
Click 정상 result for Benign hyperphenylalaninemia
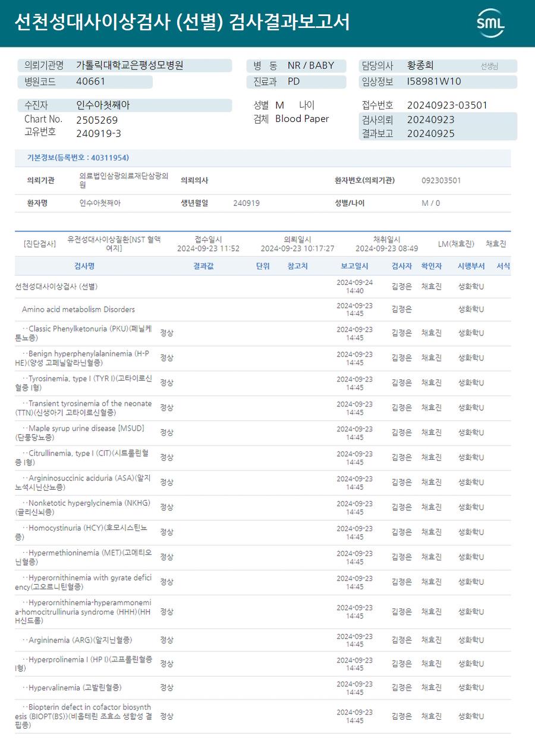click(166, 358)
